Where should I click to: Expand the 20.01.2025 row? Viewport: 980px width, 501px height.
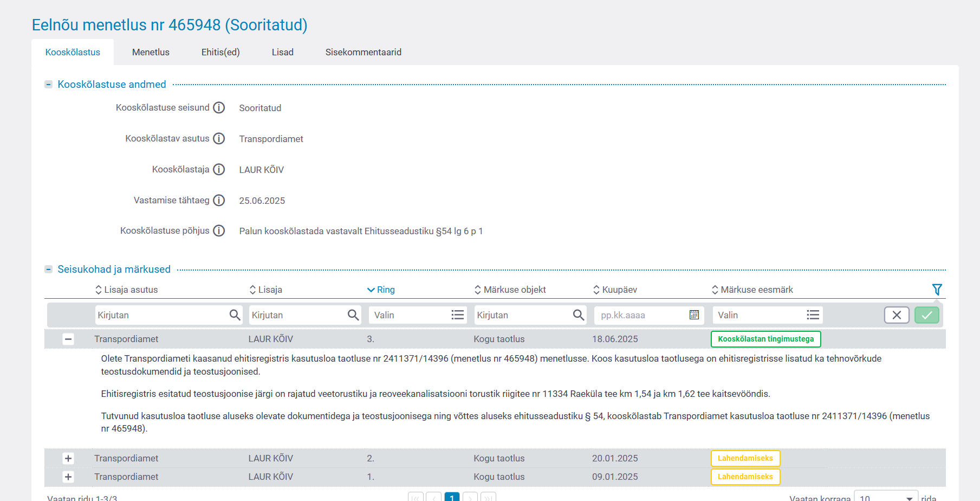click(x=68, y=459)
